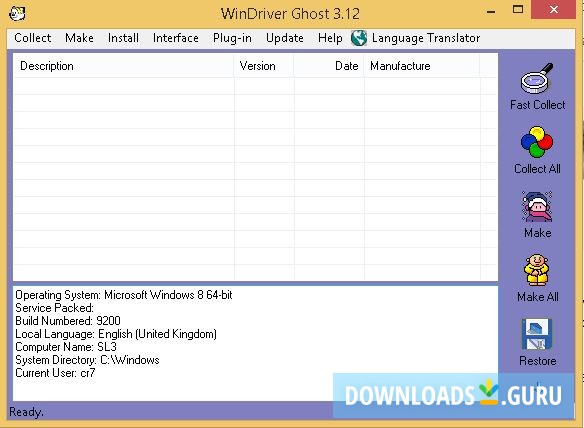
Task: Open the Interface menu
Action: pyautogui.click(x=175, y=38)
